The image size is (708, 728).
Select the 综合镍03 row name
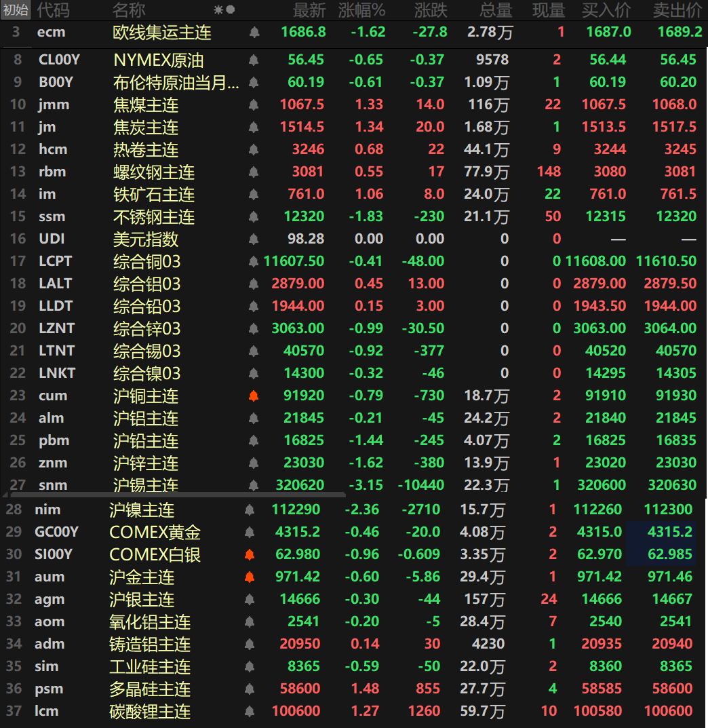tap(146, 373)
